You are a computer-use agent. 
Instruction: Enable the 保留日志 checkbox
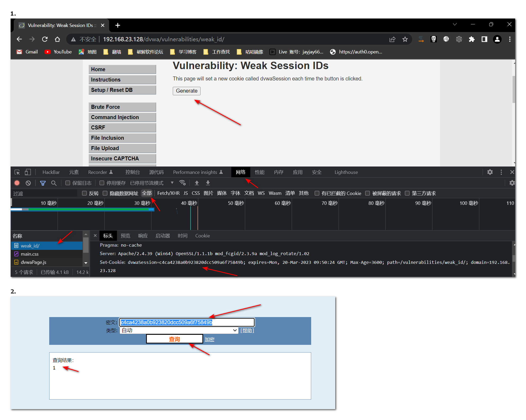pos(68,183)
